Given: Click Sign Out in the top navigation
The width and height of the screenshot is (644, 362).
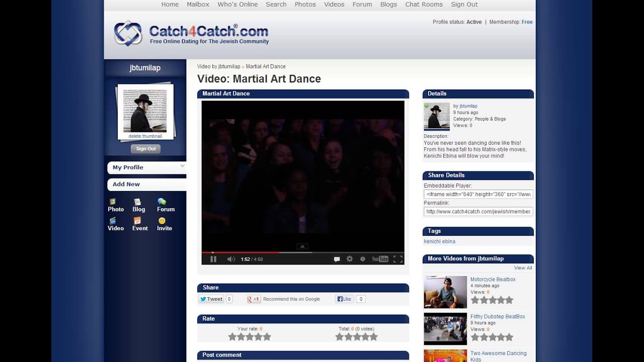Looking at the screenshot, I should pyautogui.click(x=464, y=5).
